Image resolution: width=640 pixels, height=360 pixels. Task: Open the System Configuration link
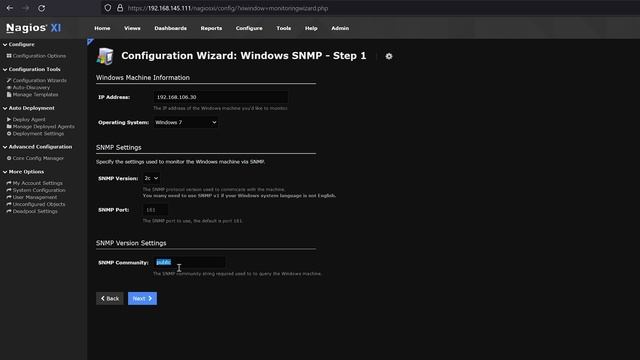pyautogui.click(x=39, y=190)
